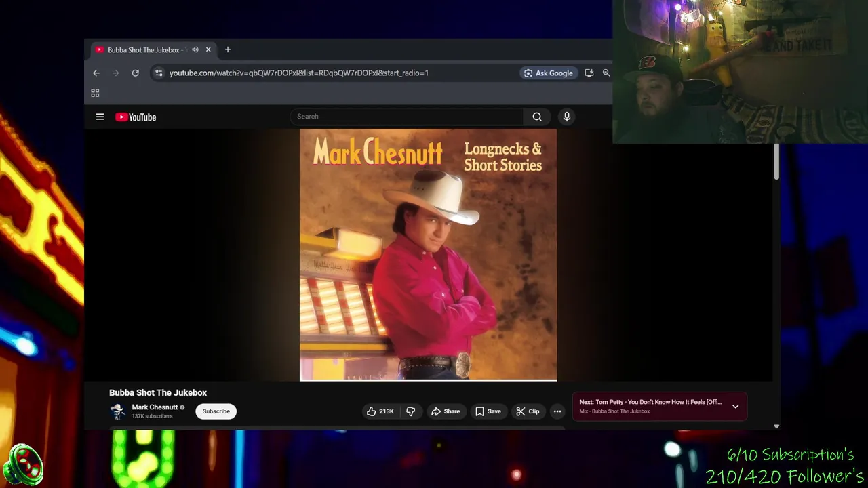Close the Bubba Shot The Jukebox tab
This screenshot has width=868, height=488.
point(208,49)
